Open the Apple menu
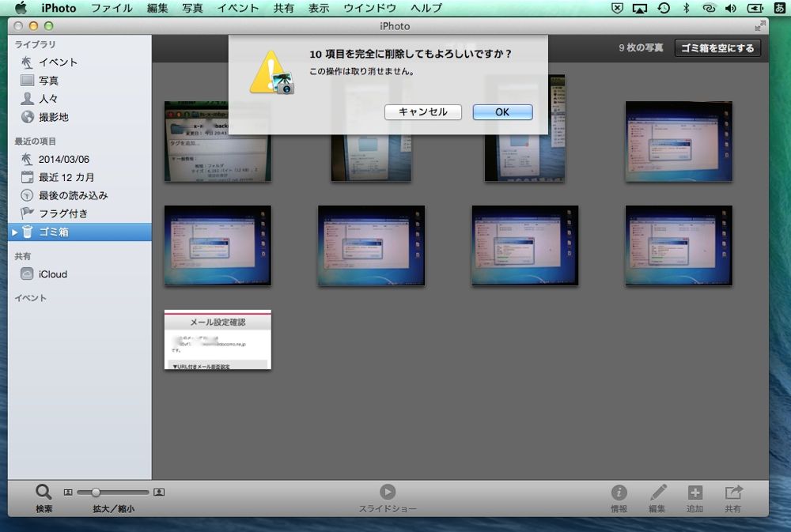The width and height of the screenshot is (791, 532). [21, 8]
